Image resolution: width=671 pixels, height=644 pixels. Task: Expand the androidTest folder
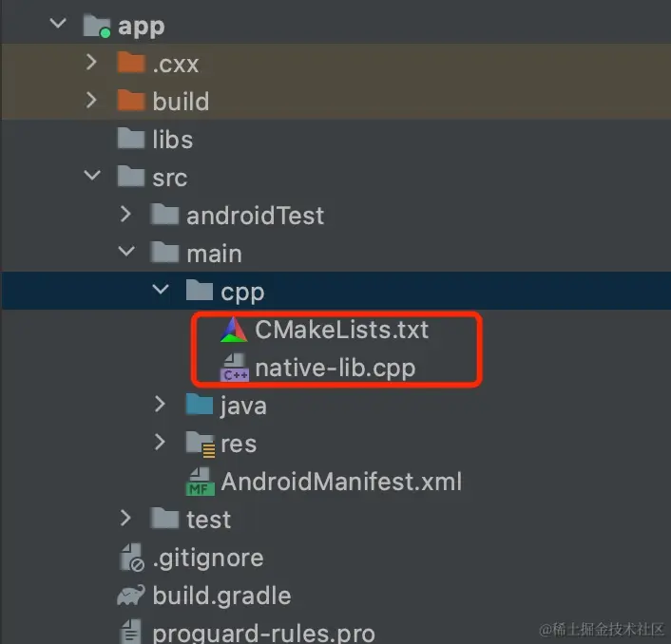[x=125, y=214]
